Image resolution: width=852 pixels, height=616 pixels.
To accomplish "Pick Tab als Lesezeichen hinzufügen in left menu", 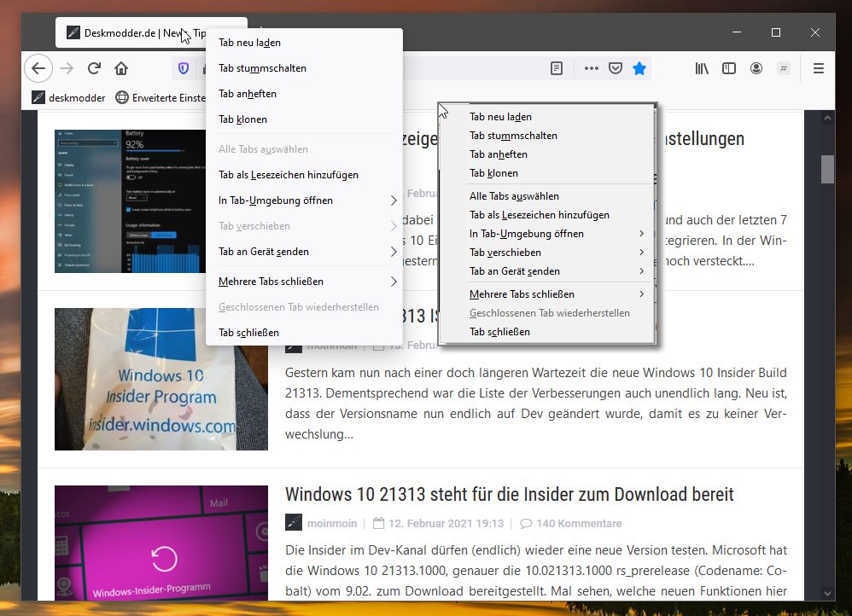I will [304, 174].
